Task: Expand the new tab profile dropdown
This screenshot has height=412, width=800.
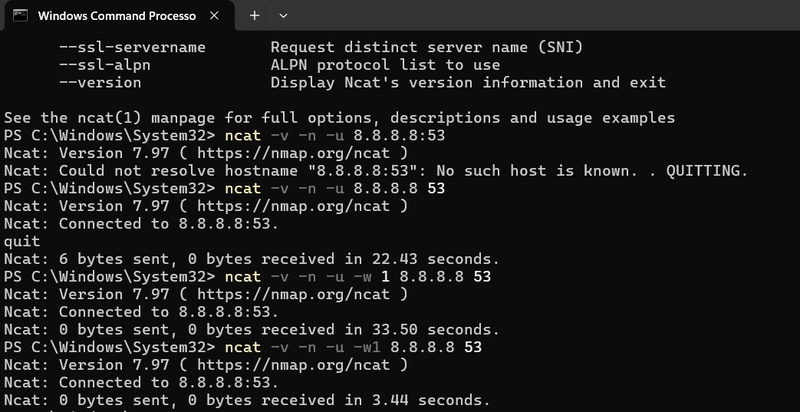Action: [283, 17]
